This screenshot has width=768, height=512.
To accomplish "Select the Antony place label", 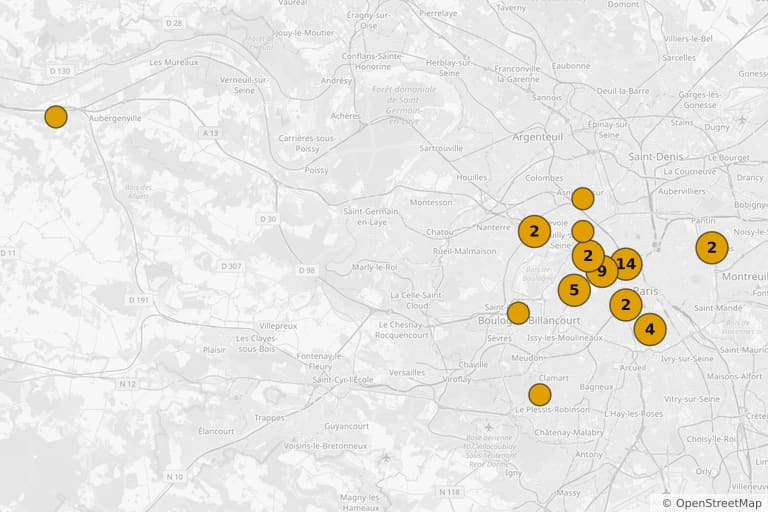I will click(x=588, y=455).
